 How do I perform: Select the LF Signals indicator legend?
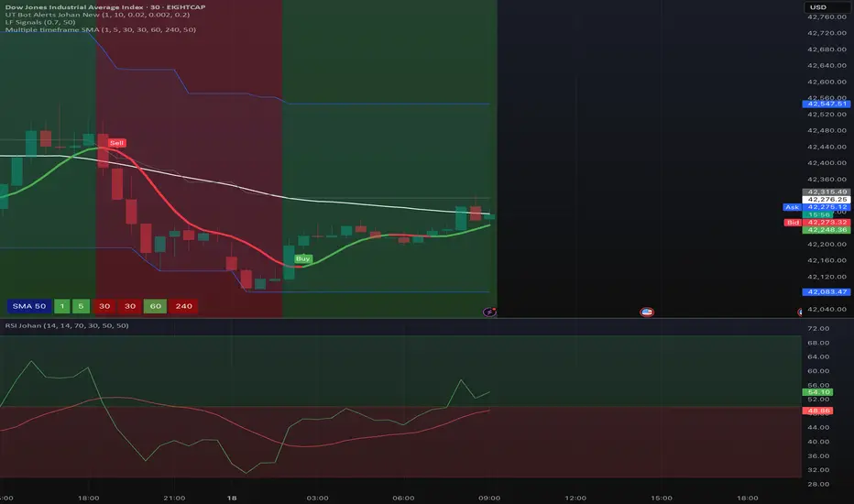coord(40,22)
